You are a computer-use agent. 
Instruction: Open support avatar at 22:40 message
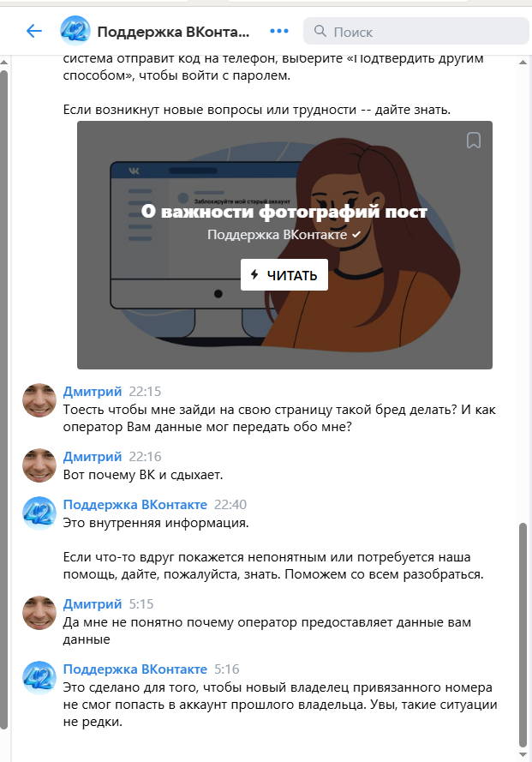point(39,513)
